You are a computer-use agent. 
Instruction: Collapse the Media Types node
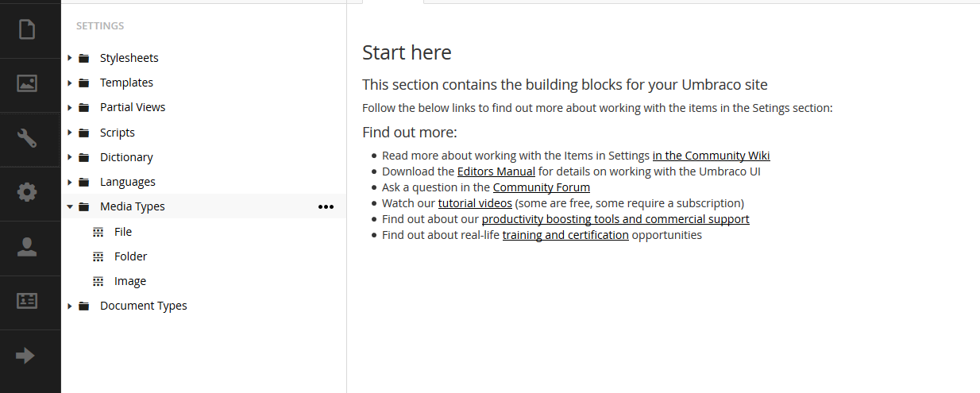70,206
